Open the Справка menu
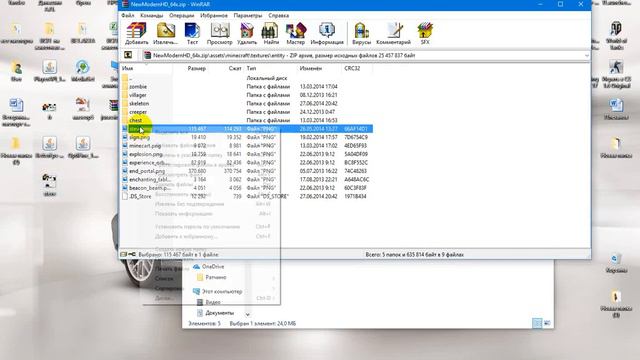This screenshot has width=640, height=360. [279, 16]
